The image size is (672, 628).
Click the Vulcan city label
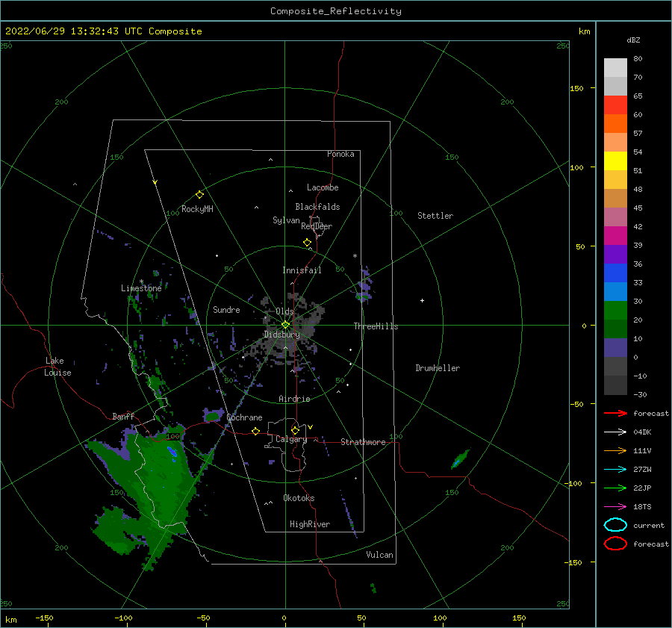[x=379, y=555]
